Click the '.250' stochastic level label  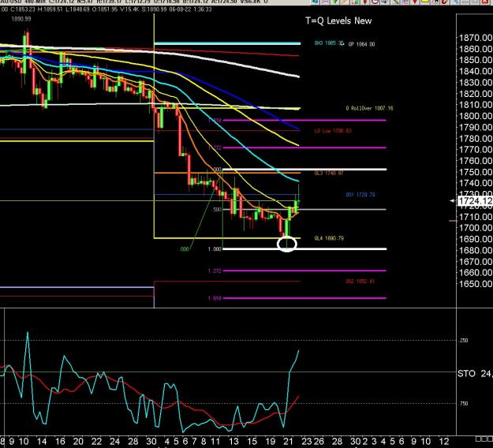pos(464,341)
